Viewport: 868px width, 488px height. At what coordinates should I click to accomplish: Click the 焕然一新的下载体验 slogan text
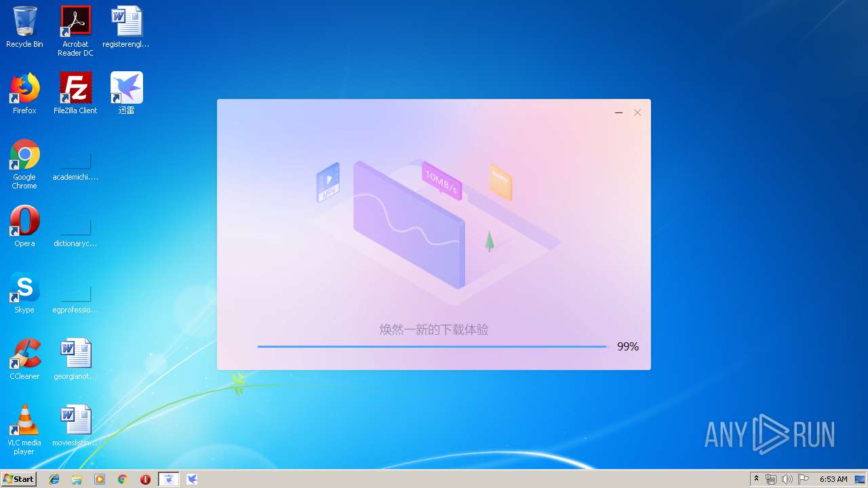pyautogui.click(x=434, y=330)
